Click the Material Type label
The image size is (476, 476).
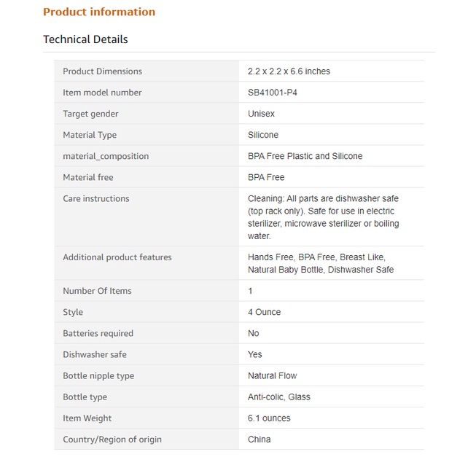pyautogui.click(x=90, y=135)
